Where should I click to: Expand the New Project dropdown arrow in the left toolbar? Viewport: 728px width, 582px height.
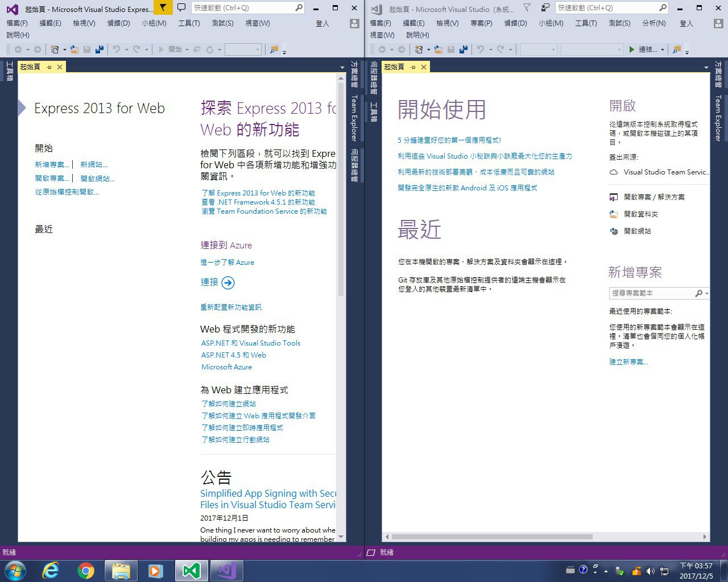tap(64, 50)
